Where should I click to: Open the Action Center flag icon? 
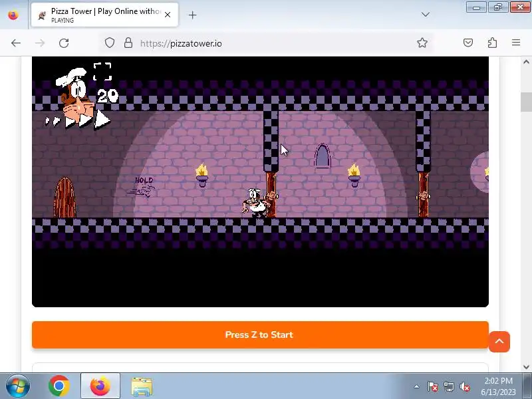pos(433,386)
